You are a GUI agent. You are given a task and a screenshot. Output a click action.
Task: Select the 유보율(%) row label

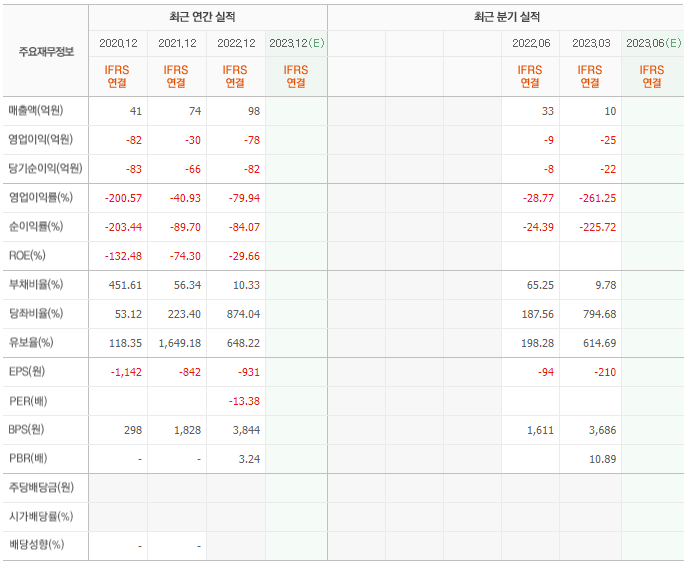point(31,343)
